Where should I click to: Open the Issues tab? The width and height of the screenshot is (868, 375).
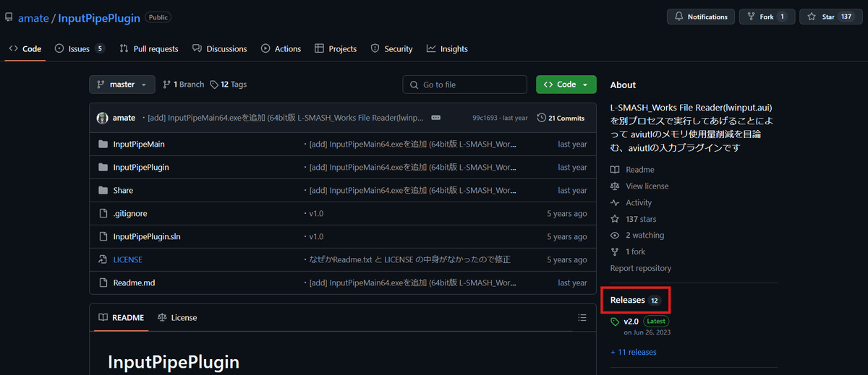coord(80,48)
